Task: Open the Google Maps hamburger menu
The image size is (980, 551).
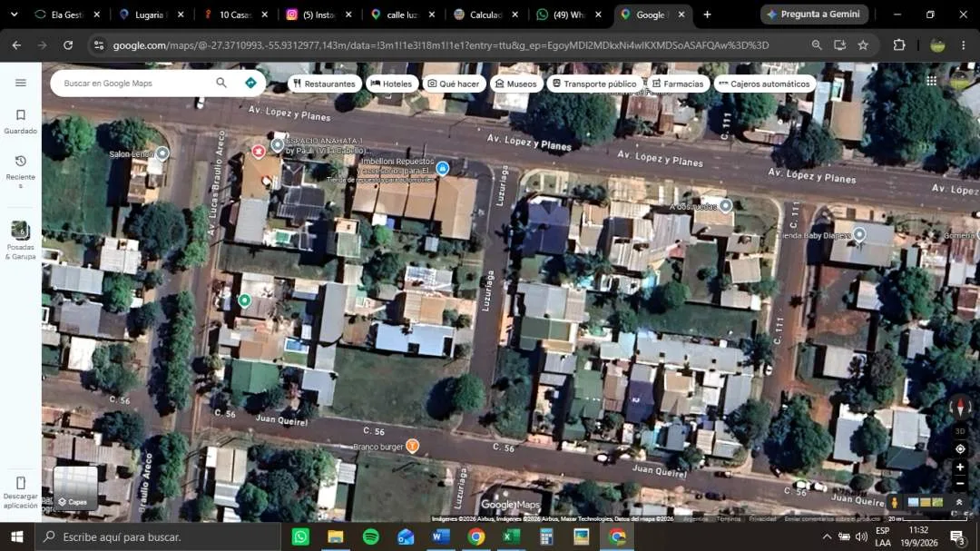Action: tap(21, 83)
